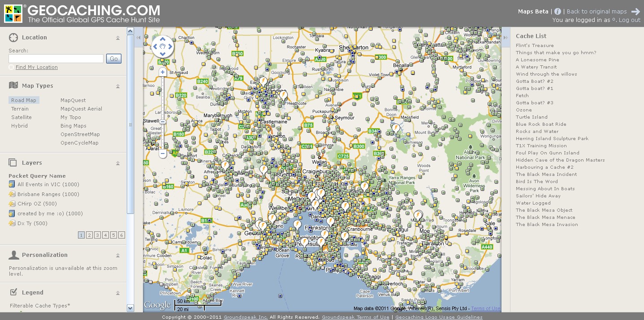Open The Black Mesa Invasion cache entry
Image resolution: width=644 pixels, height=320 pixels.
547,225
